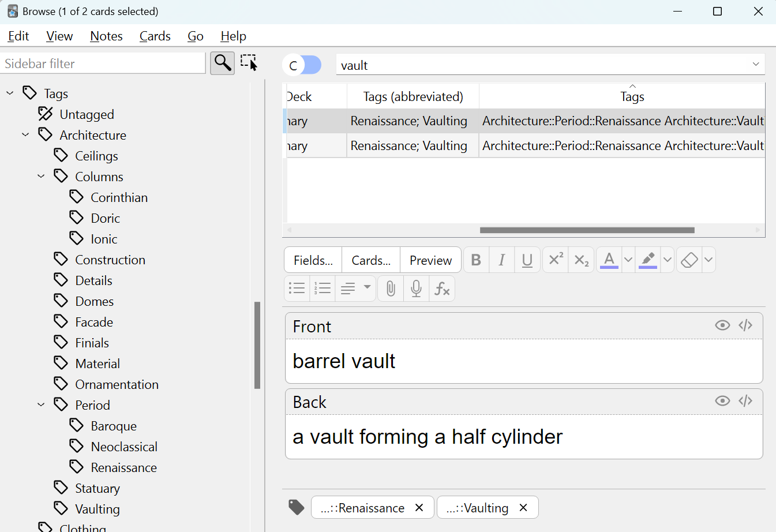Collapse the Period tag group
Viewport: 776px width, 532px height.
coord(41,405)
